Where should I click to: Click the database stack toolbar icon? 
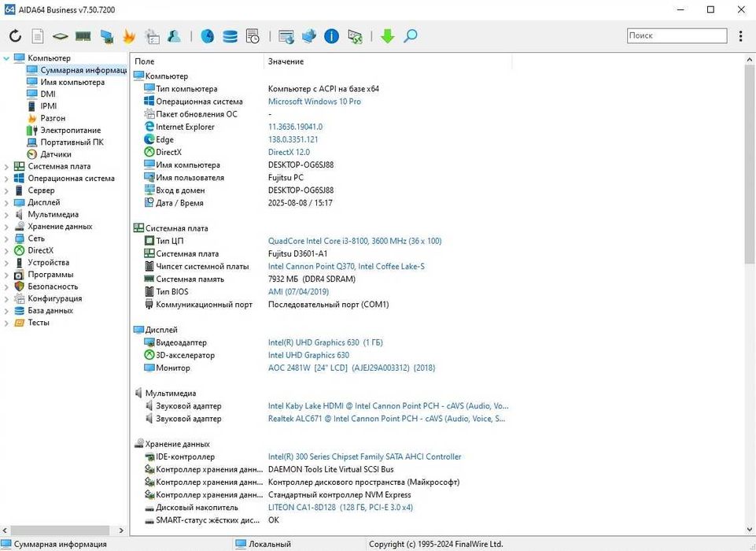[x=230, y=36]
